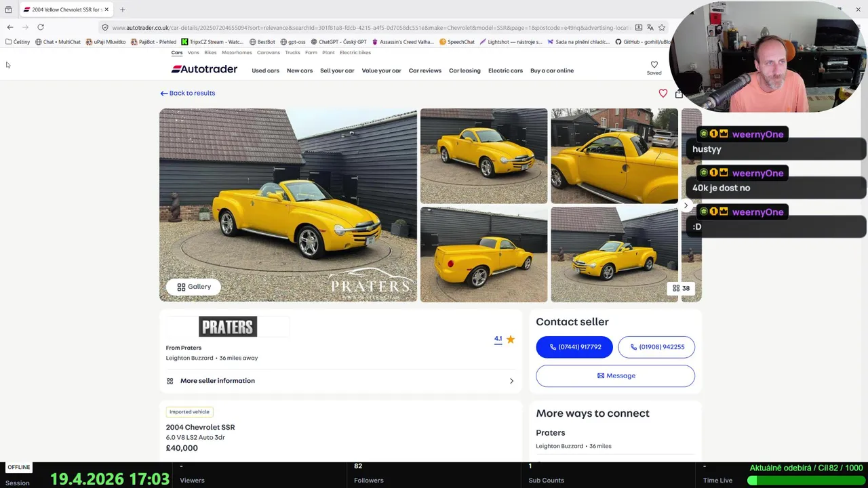The image size is (868, 488).
Task: Click the 38 photos count badge
Action: pyautogui.click(x=681, y=288)
